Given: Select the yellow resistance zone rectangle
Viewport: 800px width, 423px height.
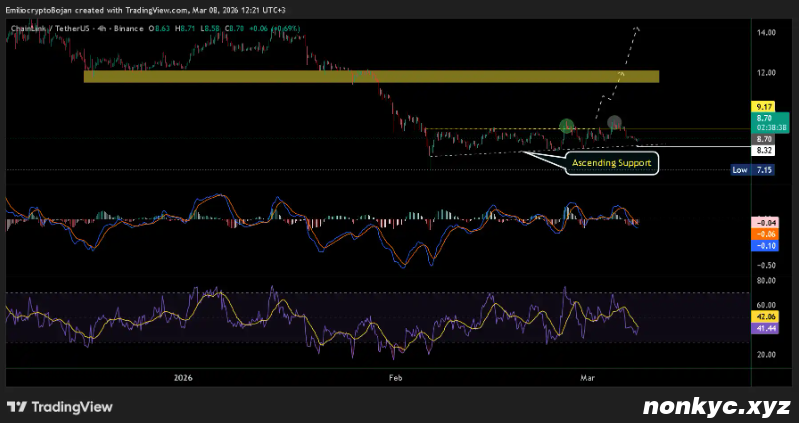Looking at the screenshot, I should 371,76.
